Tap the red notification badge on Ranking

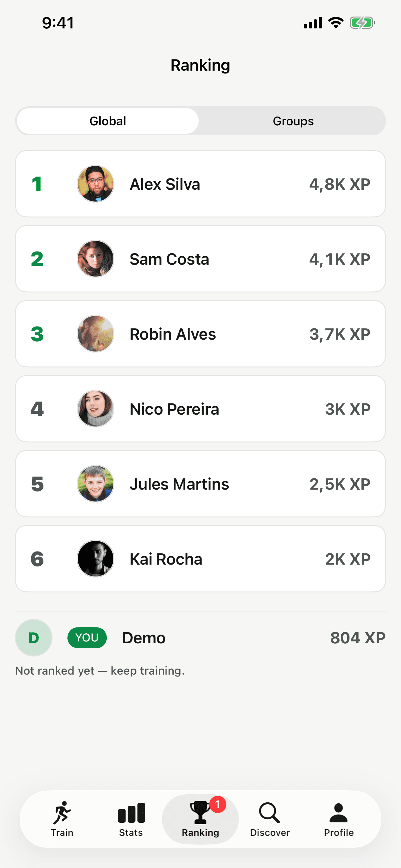(217, 805)
